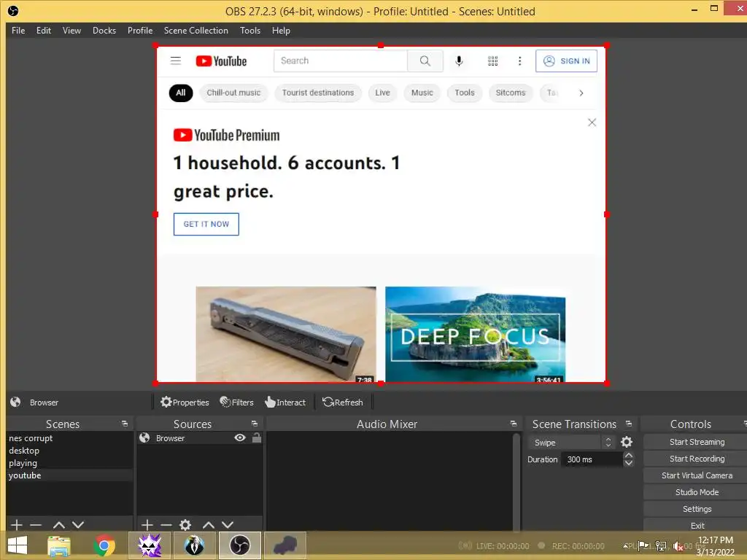747x560 pixels.
Task: Open Chrome from the Windows taskbar
Action: tap(104, 545)
